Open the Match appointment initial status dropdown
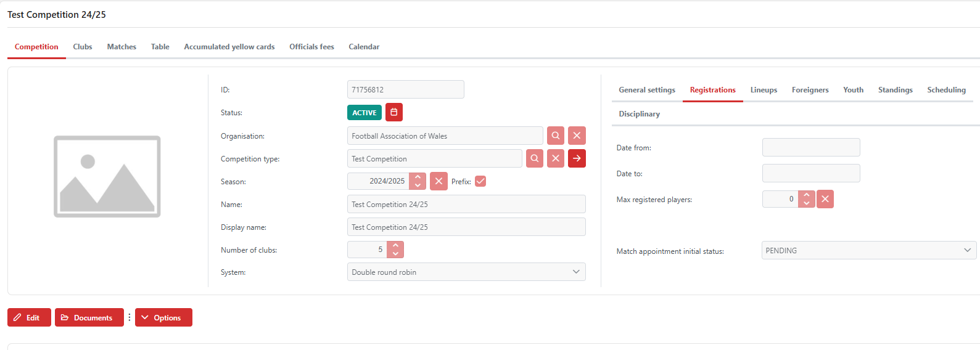Viewport: 980px width, 350px height. tap(869, 250)
